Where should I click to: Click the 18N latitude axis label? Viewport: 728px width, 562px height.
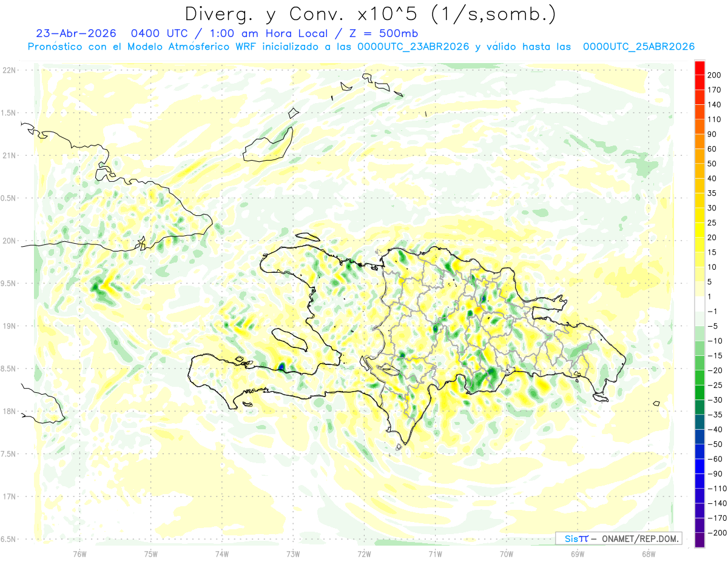point(10,411)
